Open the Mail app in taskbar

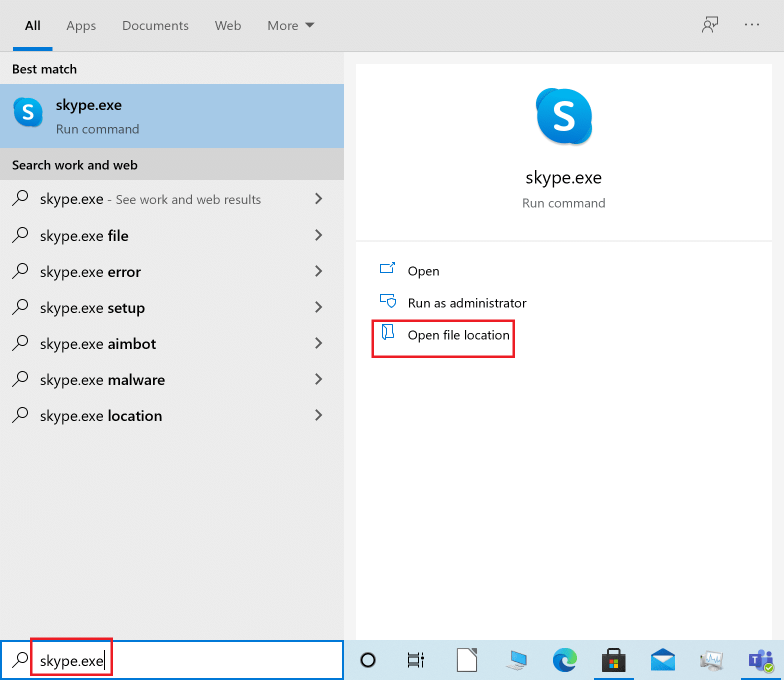(662, 660)
